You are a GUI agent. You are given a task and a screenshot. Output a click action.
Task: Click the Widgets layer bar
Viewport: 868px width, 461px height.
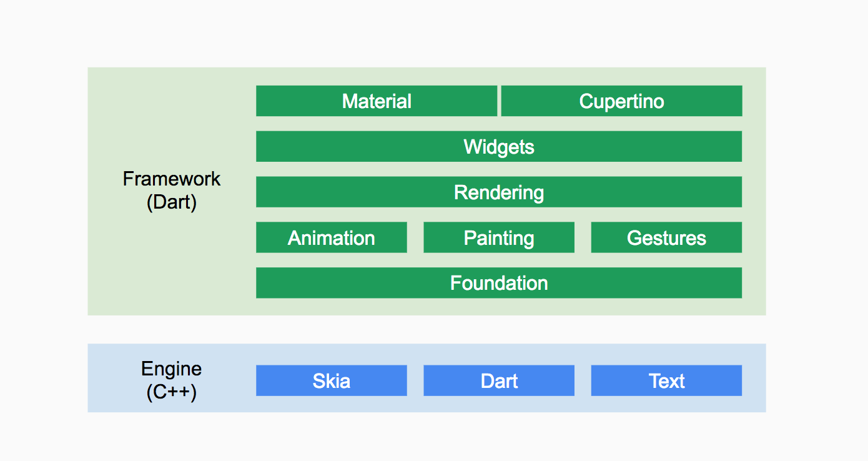tap(499, 147)
